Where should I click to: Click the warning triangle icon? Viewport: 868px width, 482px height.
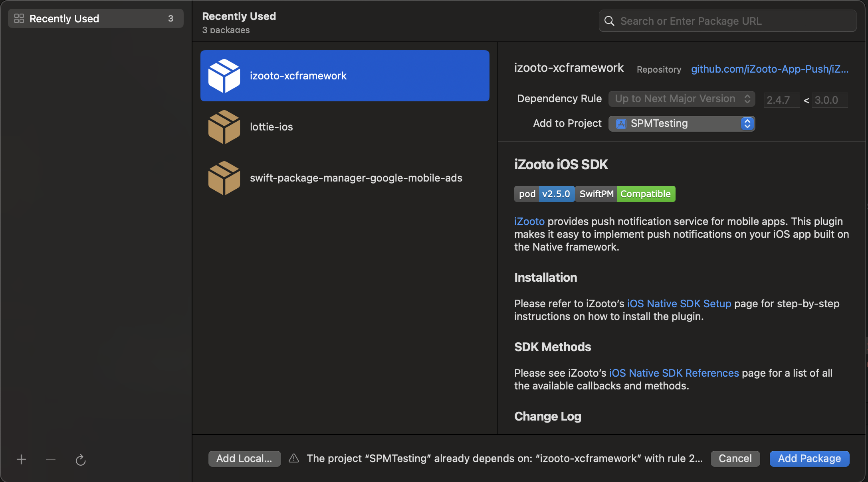pyautogui.click(x=294, y=458)
